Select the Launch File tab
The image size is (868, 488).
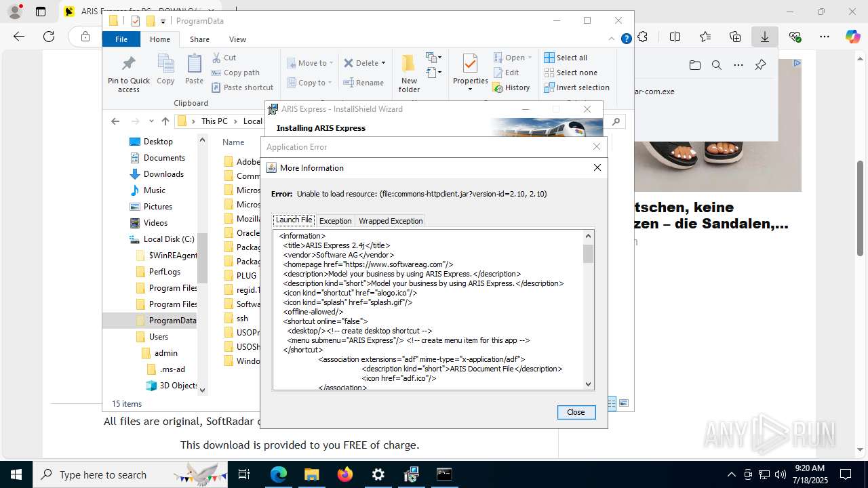click(294, 220)
